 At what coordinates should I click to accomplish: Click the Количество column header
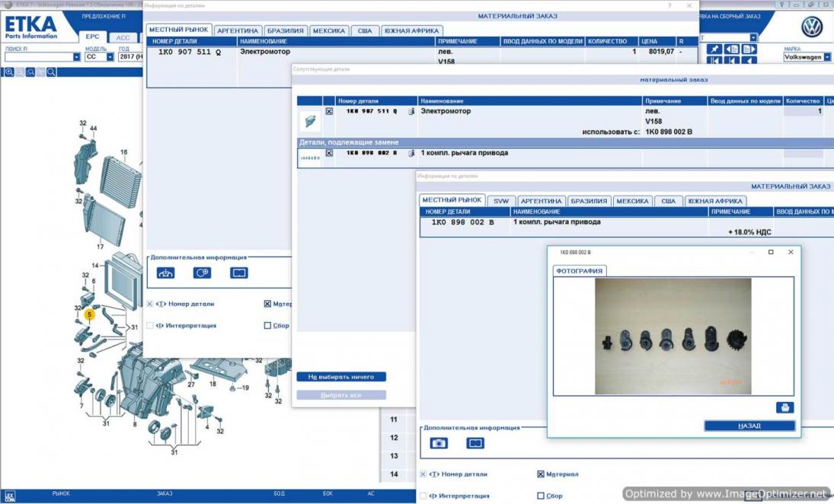(803, 101)
